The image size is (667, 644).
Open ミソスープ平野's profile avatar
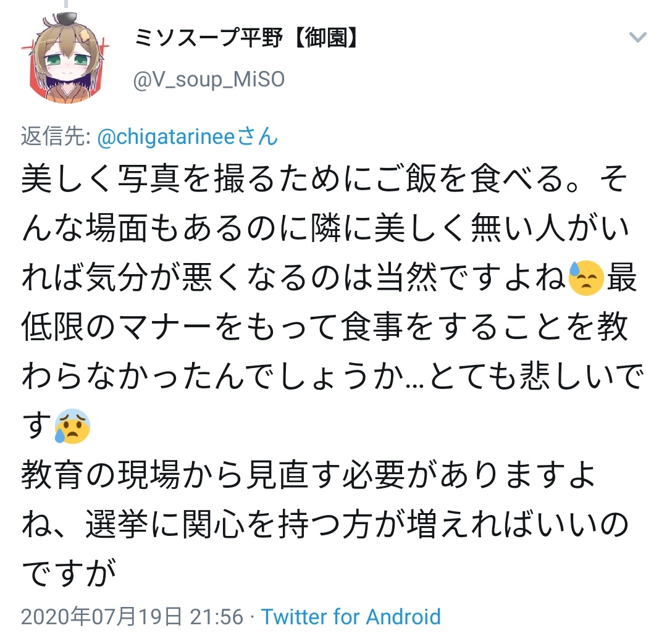click(x=66, y=58)
